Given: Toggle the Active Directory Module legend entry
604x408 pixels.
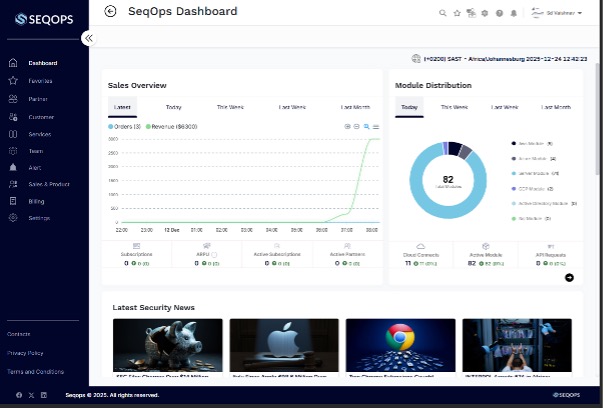Looking at the screenshot, I should tap(544, 203).
